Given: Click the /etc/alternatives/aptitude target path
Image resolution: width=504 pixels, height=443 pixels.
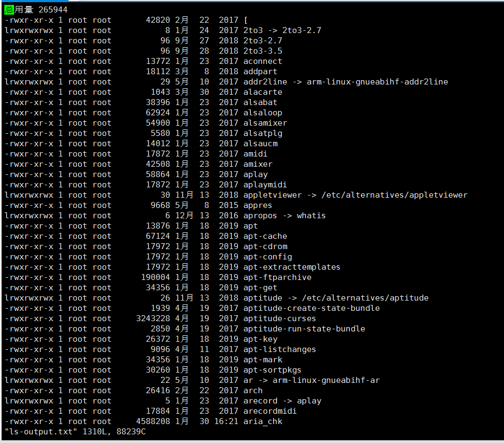Looking at the screenshot, I should click(365, 298).
